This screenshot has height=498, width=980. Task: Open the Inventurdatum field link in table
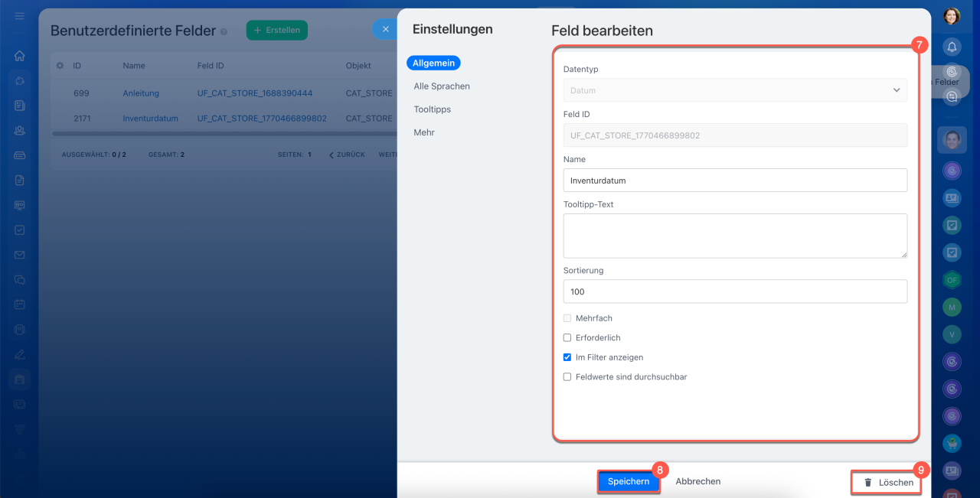click(150, 119)
